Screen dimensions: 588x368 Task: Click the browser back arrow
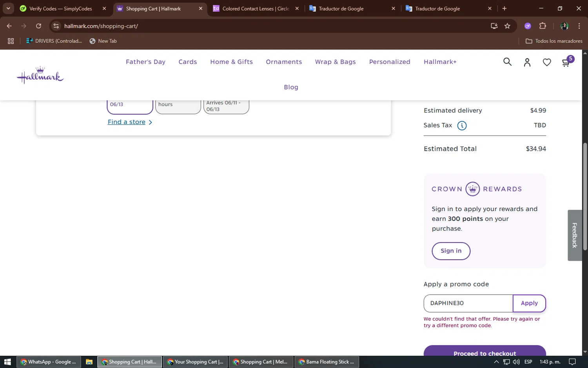9,26
